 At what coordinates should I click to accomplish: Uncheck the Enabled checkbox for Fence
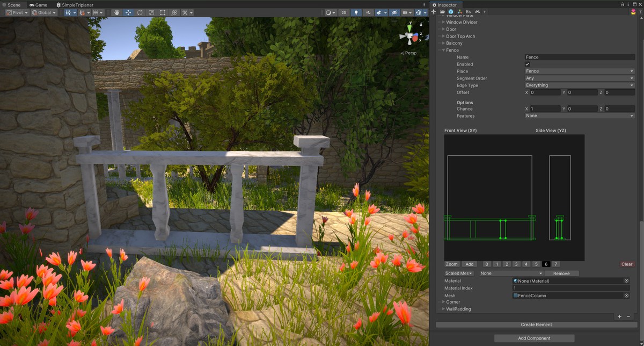(x=527, y=64)
